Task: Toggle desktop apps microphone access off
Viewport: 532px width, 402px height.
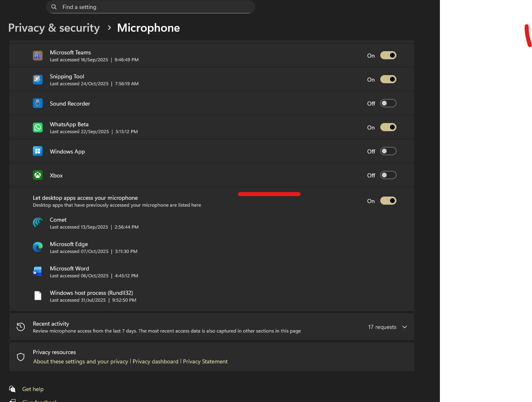Action: [x=388, y=201]
